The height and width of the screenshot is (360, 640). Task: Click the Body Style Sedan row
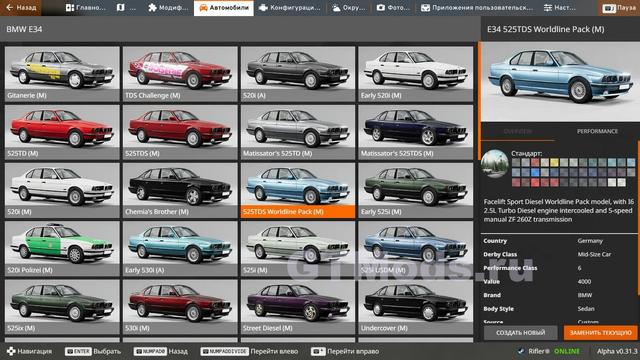(559, 309)
